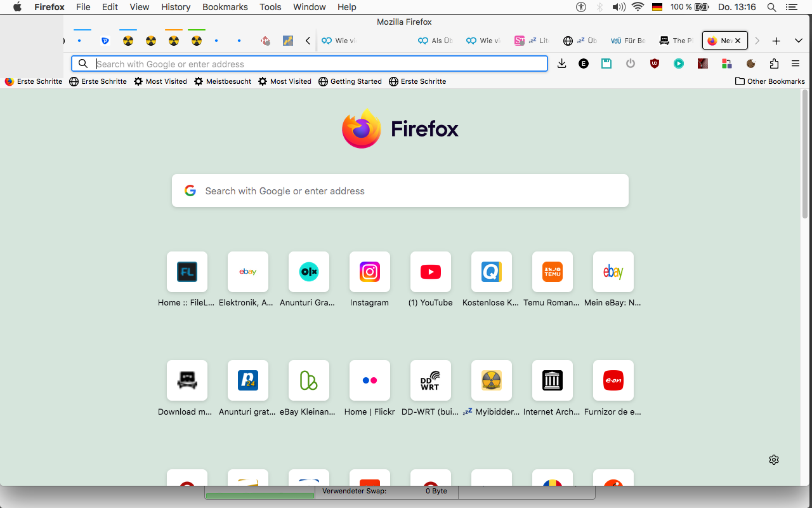Switch to the VdÜ 'Für Be' tab
The height and width of the screenshot is (508, 812).
tap(627, 41)
